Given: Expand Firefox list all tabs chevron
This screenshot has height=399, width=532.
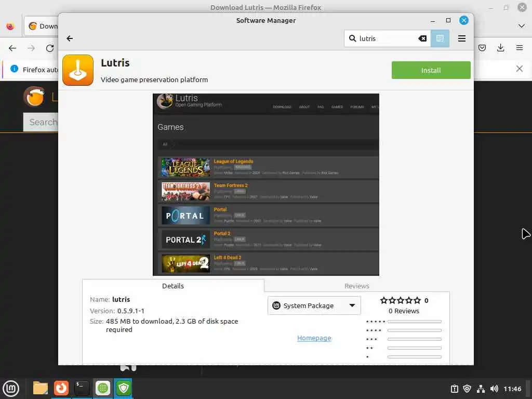Looking at the screenshot, I should point(522,26).
